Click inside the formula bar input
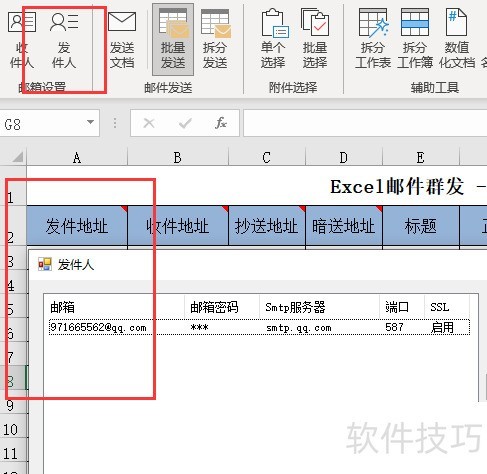 (365, 123)
